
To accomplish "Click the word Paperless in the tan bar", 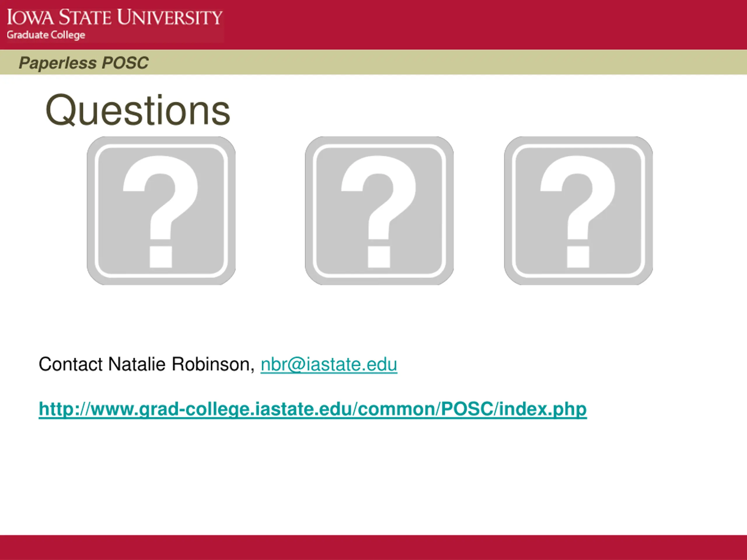I will [57, 63].
